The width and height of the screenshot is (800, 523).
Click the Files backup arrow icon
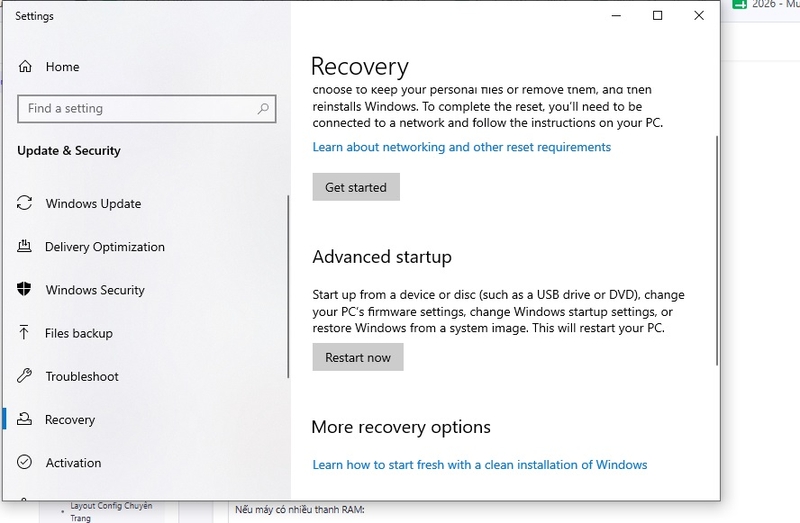coord(24,333)
